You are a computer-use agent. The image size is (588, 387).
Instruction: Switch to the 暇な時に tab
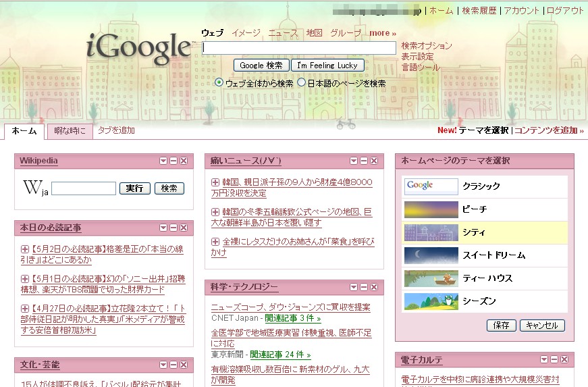70,131
